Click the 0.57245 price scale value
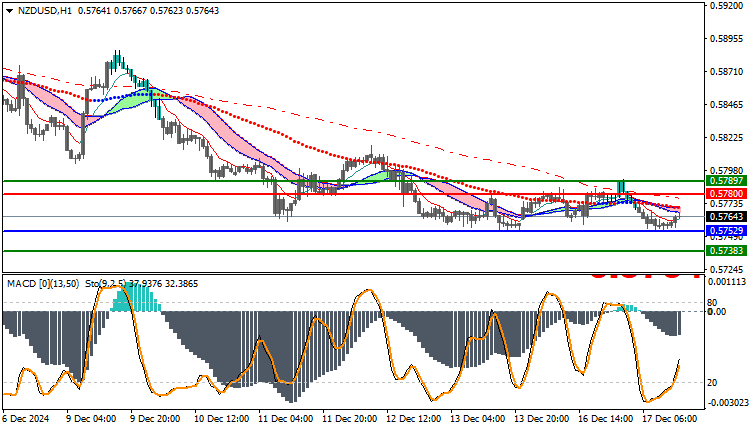750x430 pixels. point(727,270)
